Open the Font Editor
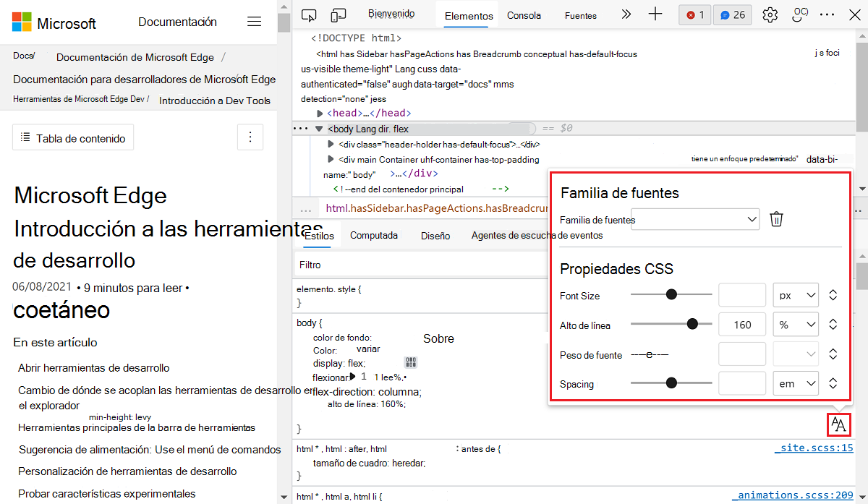 (839, 425)
